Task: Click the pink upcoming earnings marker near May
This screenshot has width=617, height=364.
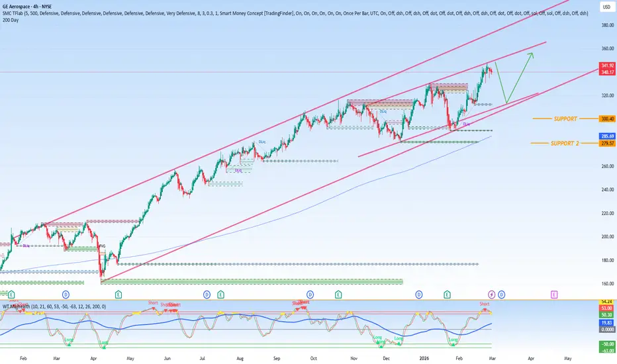Action: click(x=554, y=295)
